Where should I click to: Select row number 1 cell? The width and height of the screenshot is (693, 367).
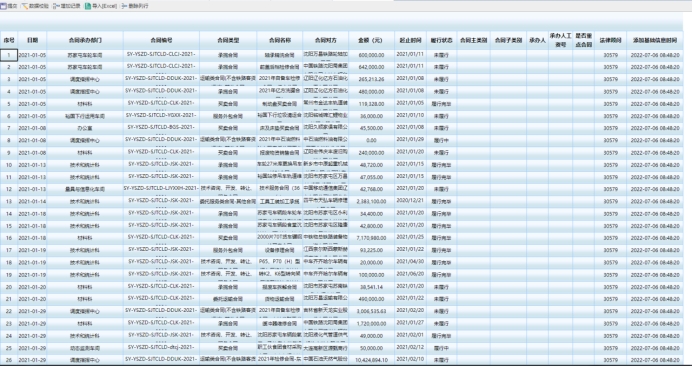(x=9, y=55)
